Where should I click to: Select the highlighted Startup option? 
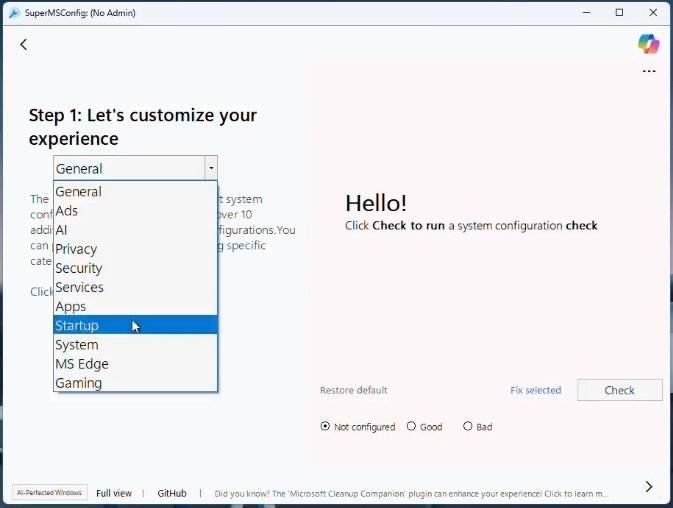(135, 325)
